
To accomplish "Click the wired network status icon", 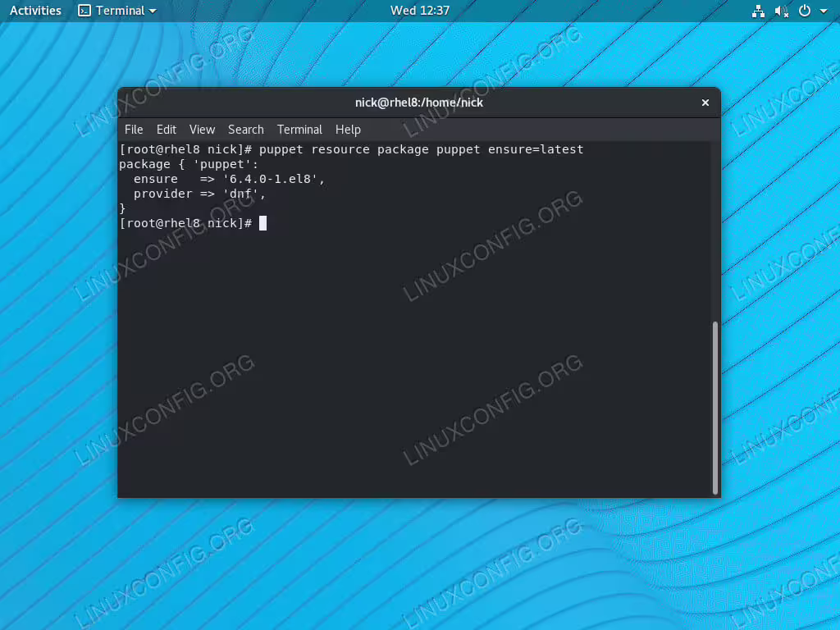I will tap(758, 11).
